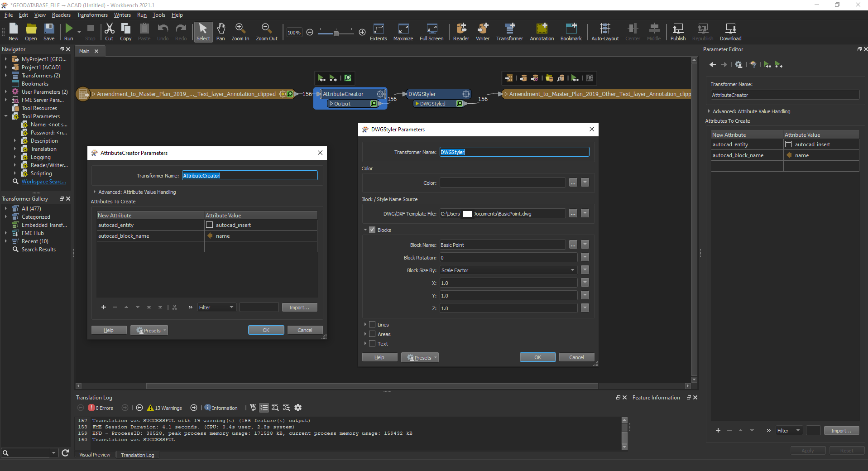Toggle the Information log filter
The height and width of the screenshot is (471, 868).
221,408
